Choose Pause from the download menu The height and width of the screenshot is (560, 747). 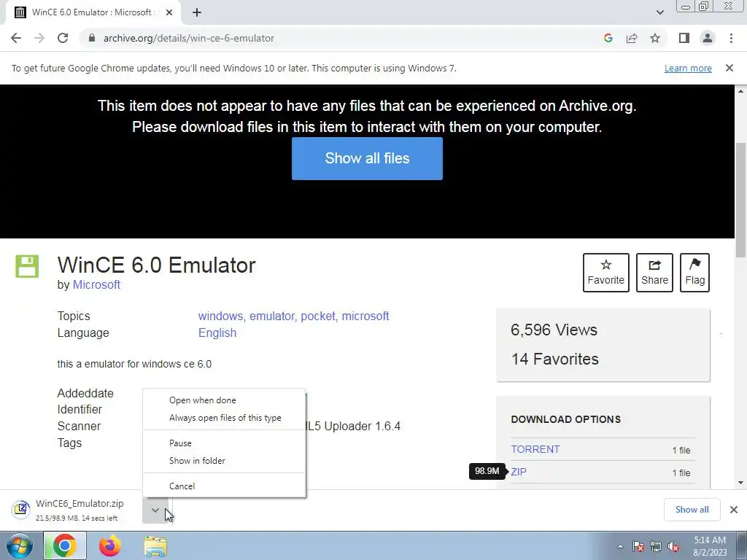click(x=224, y=443)
